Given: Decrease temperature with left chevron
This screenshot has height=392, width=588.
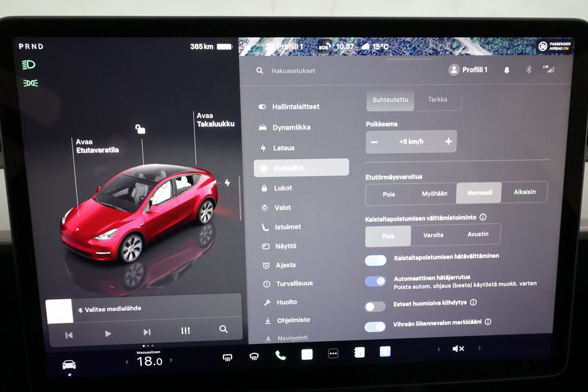Looking at the screenshot, I should point(127,362).
